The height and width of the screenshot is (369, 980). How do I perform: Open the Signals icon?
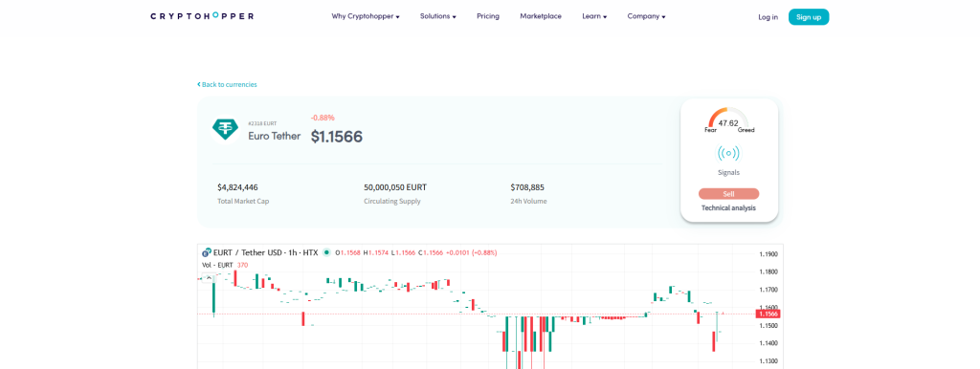[x=728, y=153]
